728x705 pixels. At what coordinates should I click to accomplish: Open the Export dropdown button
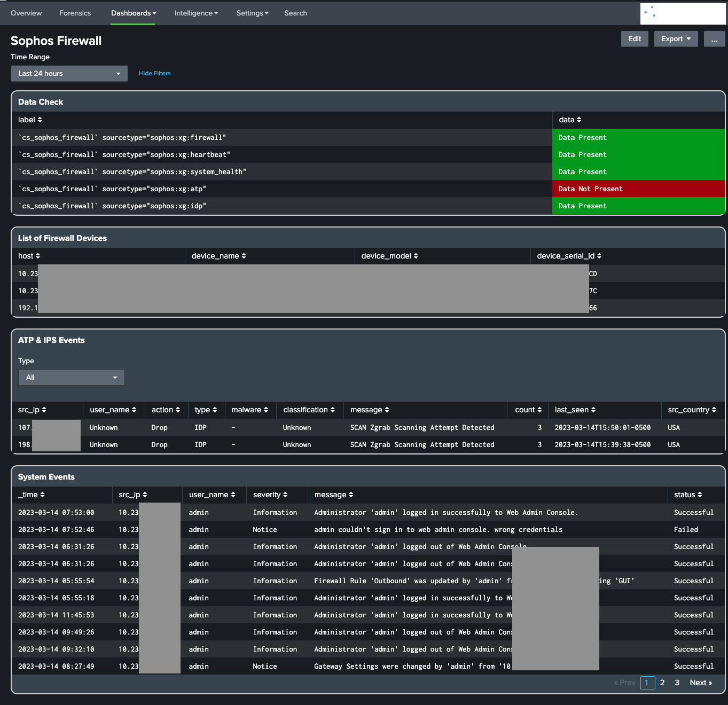point(676,38)
